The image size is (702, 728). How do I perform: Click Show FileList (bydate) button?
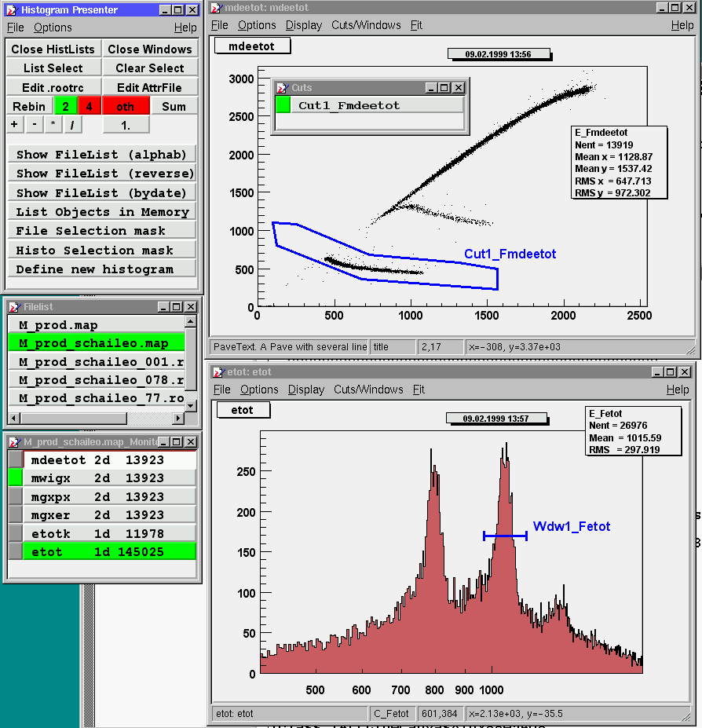tap(102, 192)
